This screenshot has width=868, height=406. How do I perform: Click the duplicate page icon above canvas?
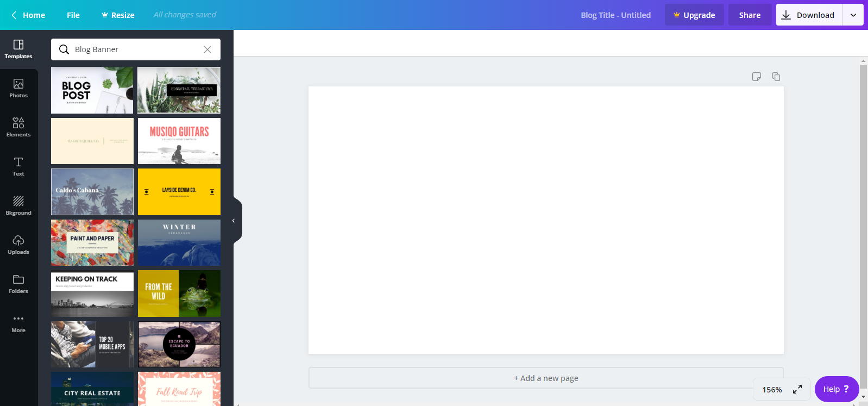point(776,77)
